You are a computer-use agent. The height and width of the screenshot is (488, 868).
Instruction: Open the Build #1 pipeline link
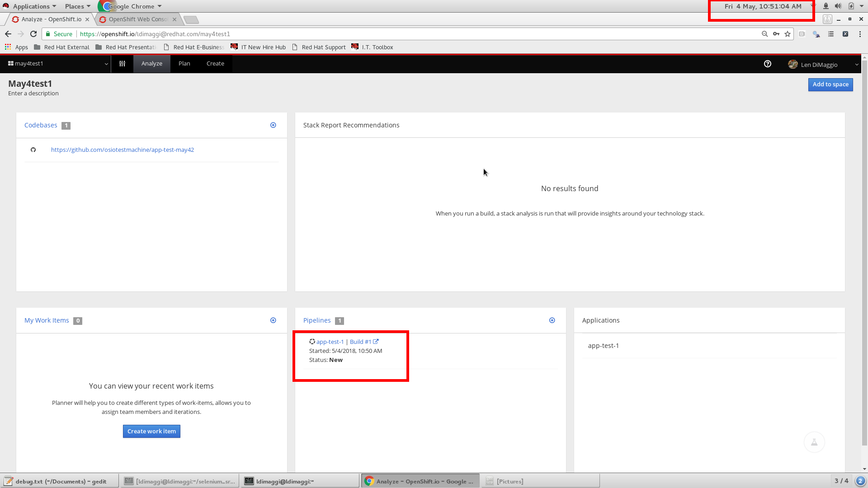pos(361,342)
